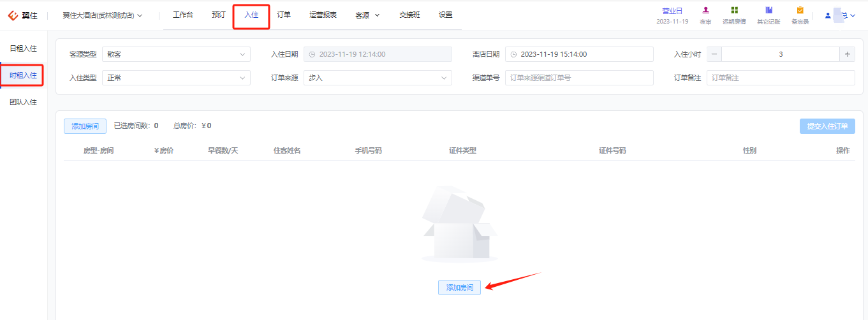Click the clock icon in 离店日期 field
Screen dimensions: 868x320
(x=513, y=54)
